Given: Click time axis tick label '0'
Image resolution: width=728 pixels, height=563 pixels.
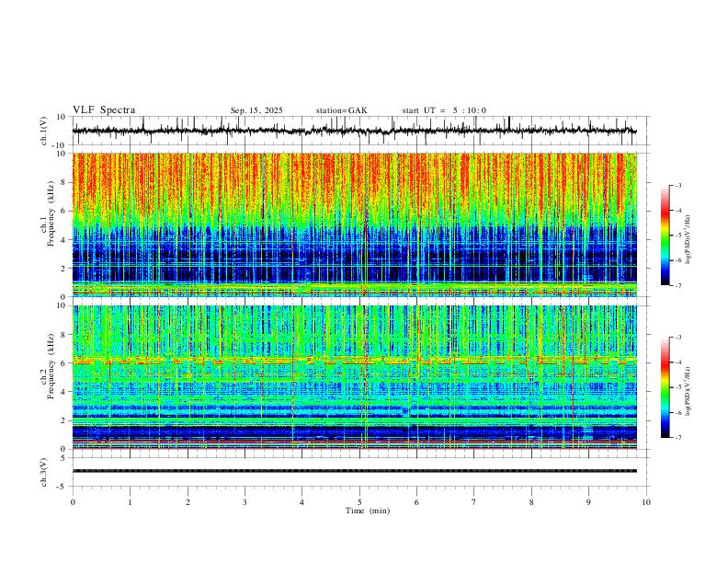Looking at the screenshot, I should tap(73, 502).
